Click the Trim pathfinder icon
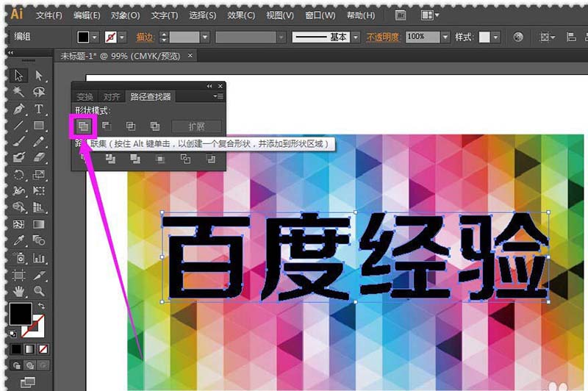 tap(110, 159)
